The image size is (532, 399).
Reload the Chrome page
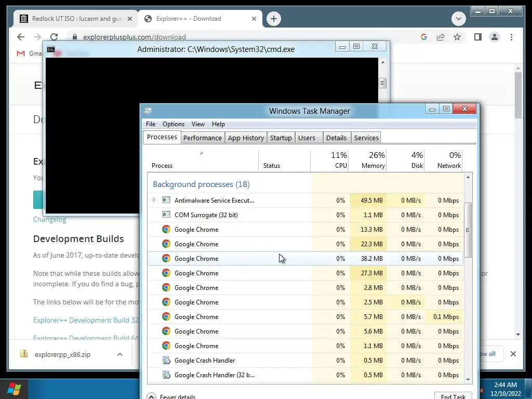pyautogui.click(x=54, y=37)
